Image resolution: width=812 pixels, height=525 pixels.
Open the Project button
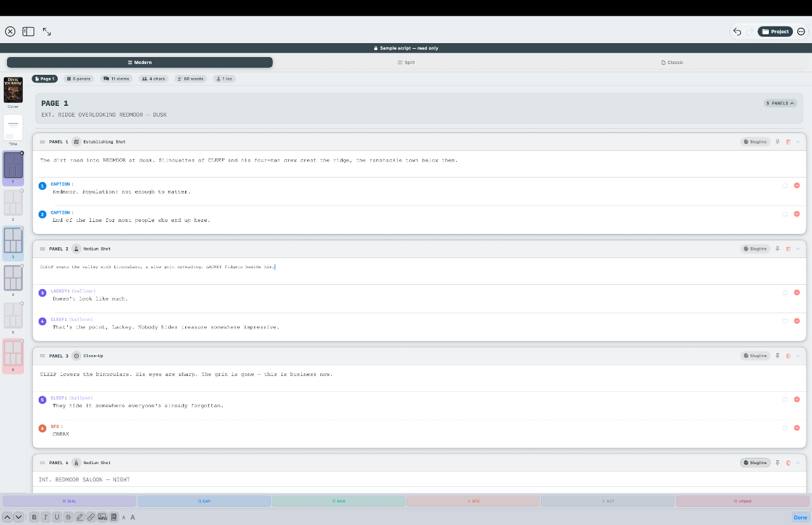coord(775,32)
